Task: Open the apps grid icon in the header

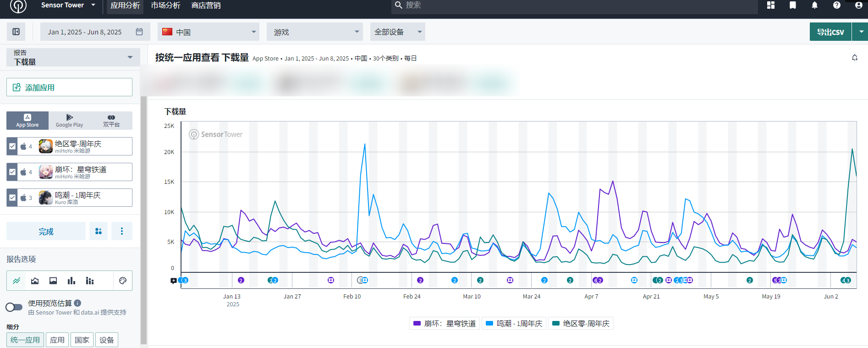Action: [x=771, y=5]
